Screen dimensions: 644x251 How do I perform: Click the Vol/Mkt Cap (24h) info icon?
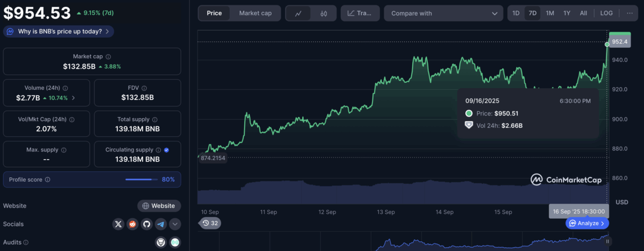[x=72, y=119]
